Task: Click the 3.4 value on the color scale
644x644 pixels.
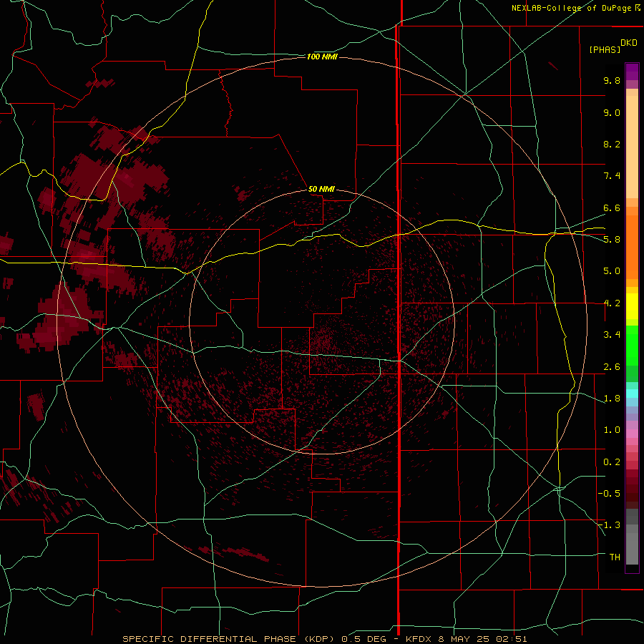Action: [612, 335]
